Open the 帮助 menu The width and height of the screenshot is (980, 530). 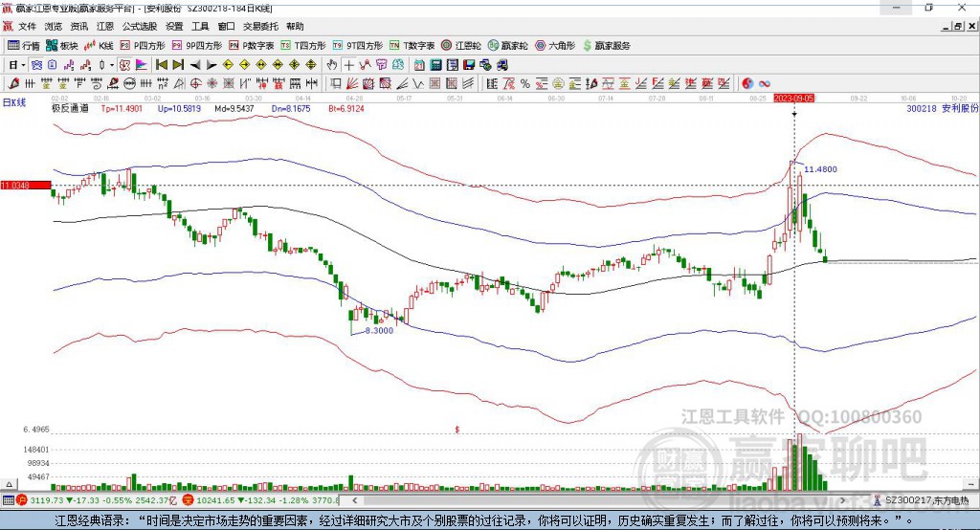(x=295, y=26)
